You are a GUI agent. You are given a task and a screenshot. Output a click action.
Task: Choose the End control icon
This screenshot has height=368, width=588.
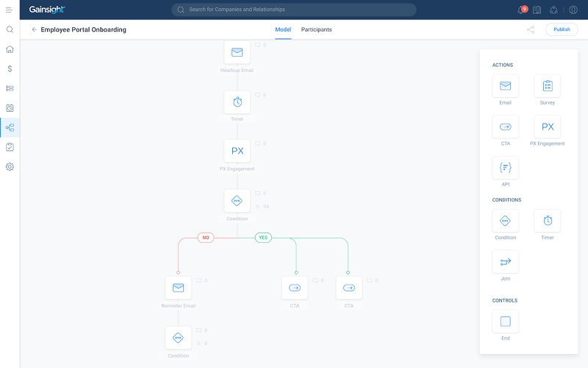[x=505, y=322]
